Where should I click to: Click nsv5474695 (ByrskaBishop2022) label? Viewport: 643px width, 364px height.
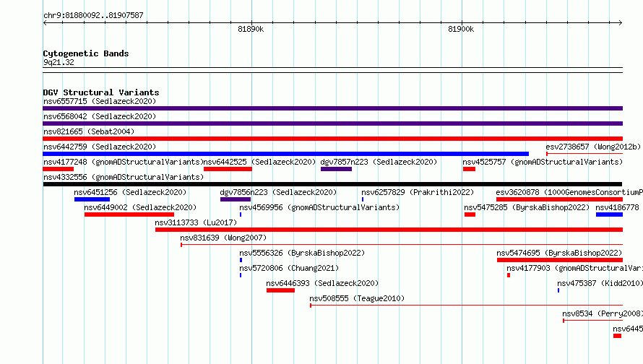click(x=559, y=253)
